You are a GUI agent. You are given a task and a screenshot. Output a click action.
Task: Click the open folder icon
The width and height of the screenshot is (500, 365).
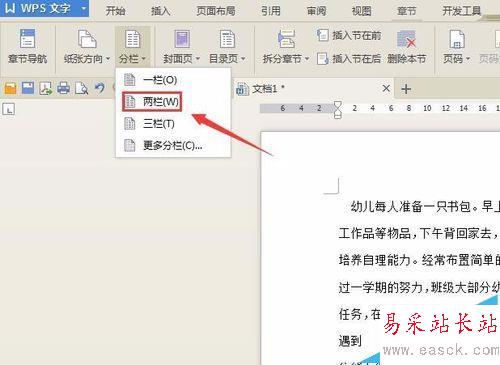click(x=10, y=89)
